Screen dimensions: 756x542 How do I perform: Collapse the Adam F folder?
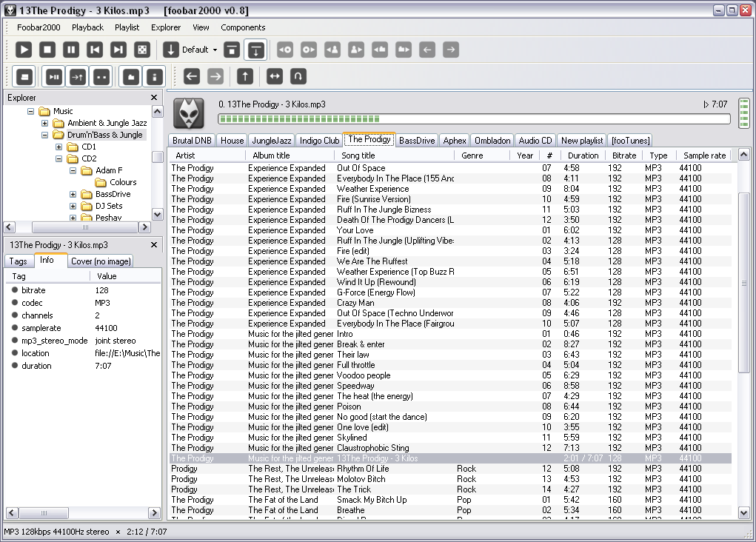tap(73, 171)
